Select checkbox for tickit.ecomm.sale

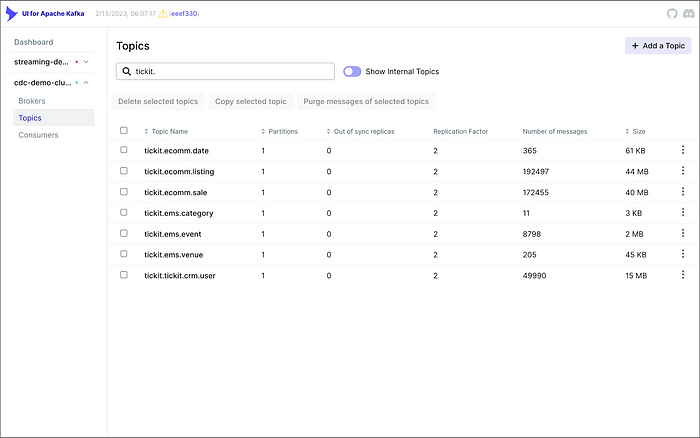click(124, 192)
